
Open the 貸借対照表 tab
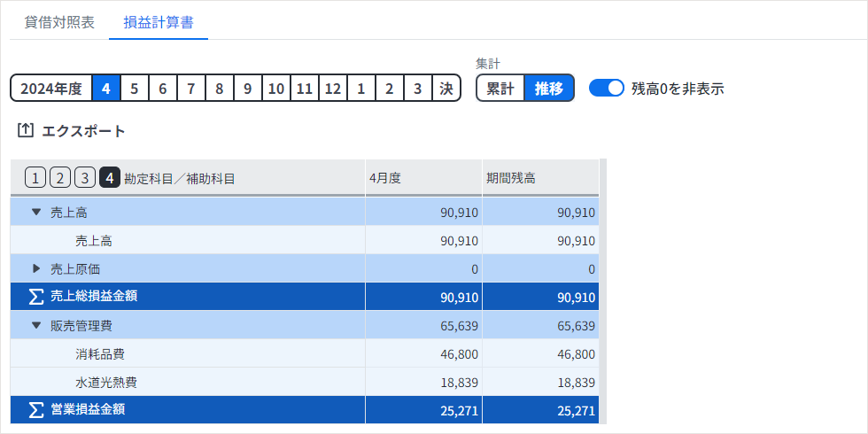[x=59, y=22]
